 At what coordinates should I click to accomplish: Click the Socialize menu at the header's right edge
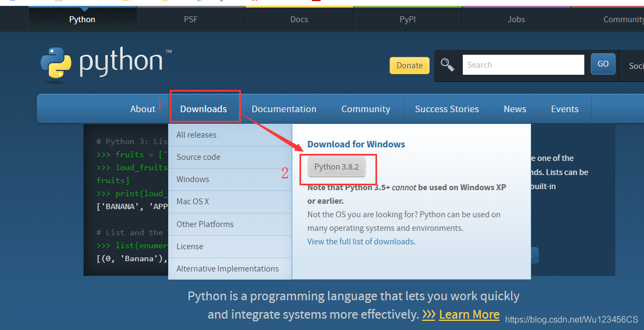tap(632, 66)
